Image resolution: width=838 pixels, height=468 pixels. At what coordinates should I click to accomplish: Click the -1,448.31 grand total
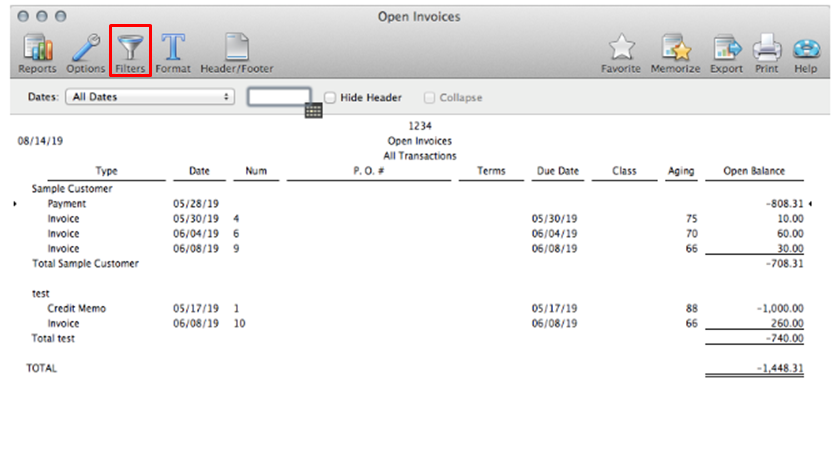(x=780, y=368)
